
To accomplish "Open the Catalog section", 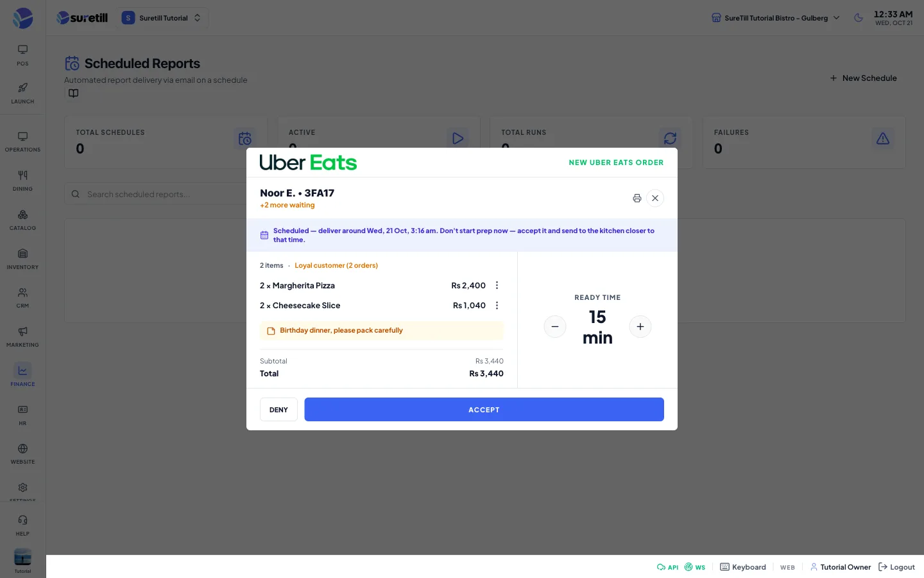I will pyautogui.click(x=22, y=220).
